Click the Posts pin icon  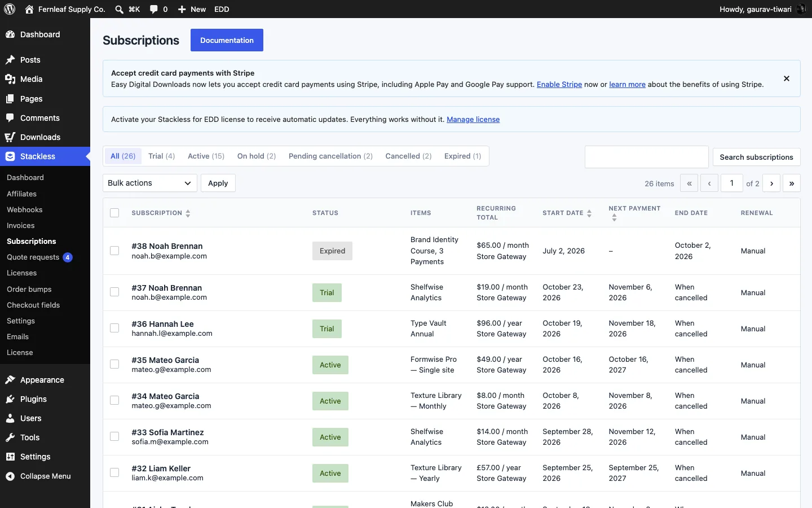pos(10,60)
